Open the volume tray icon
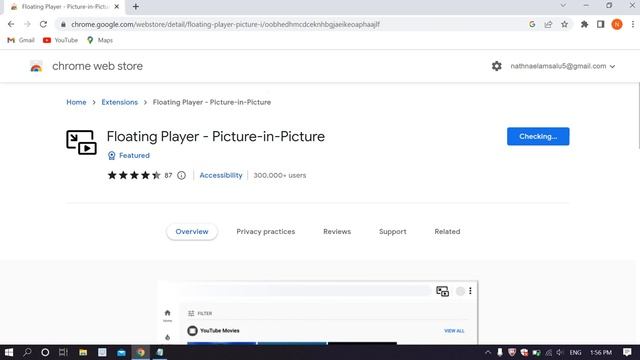The image size is (640, 360). 560,352
